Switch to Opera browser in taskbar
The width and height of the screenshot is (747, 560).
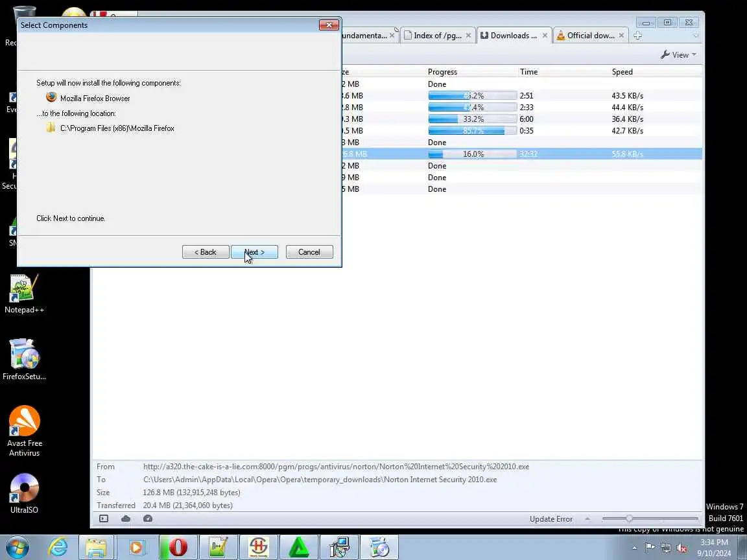(x=178, y=547)
